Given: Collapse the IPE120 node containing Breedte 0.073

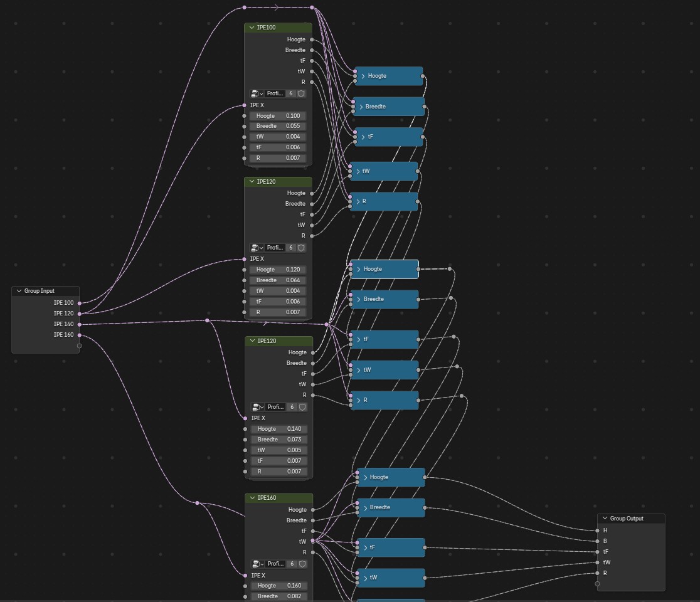Looking at the screenshot, I should point(252,341).
